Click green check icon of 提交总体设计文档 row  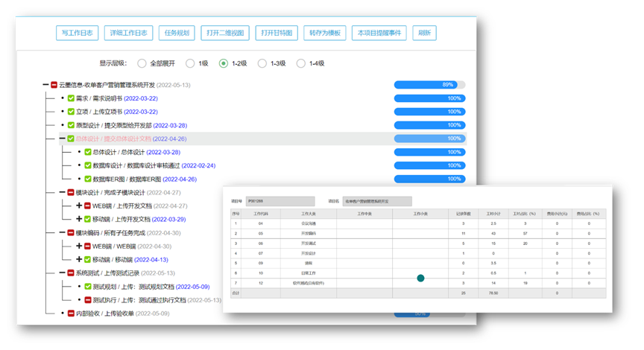pos(71,139)
